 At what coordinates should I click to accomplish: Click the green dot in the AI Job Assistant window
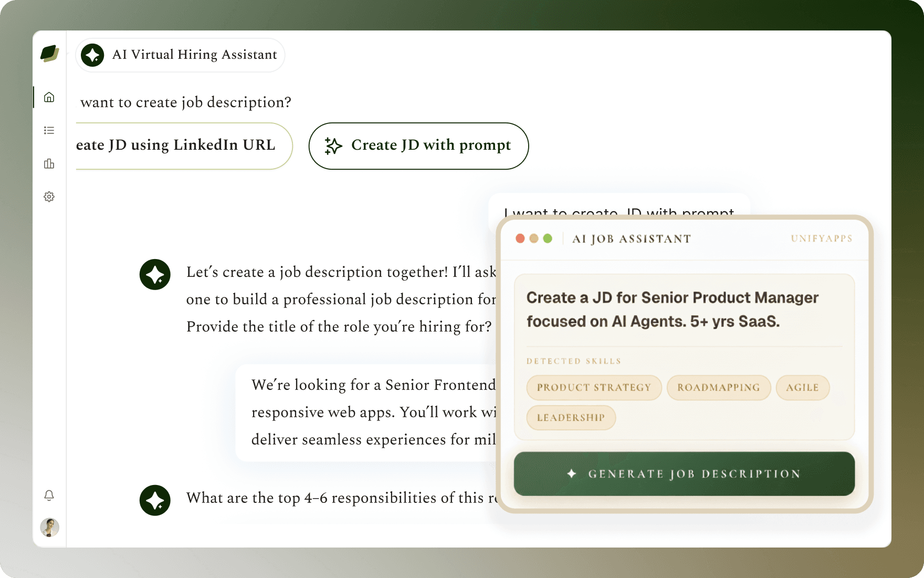tap(548, 239)
